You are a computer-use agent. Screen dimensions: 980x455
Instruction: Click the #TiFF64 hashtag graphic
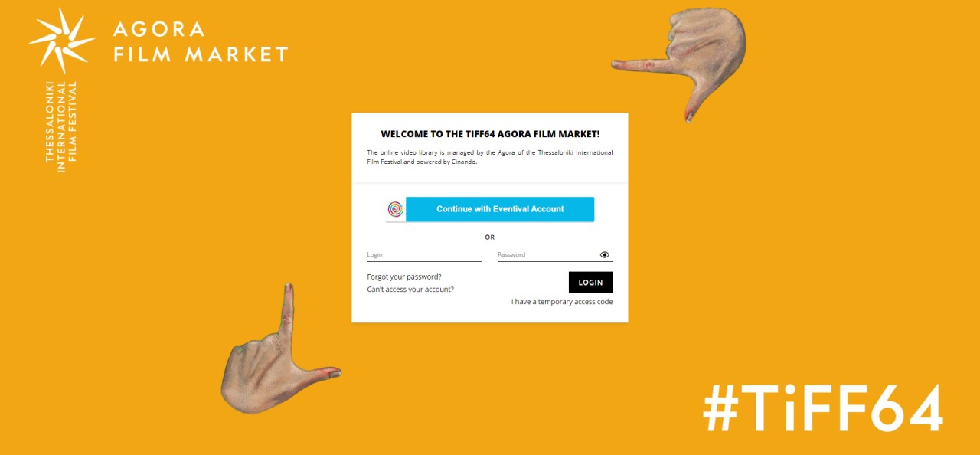823,408
